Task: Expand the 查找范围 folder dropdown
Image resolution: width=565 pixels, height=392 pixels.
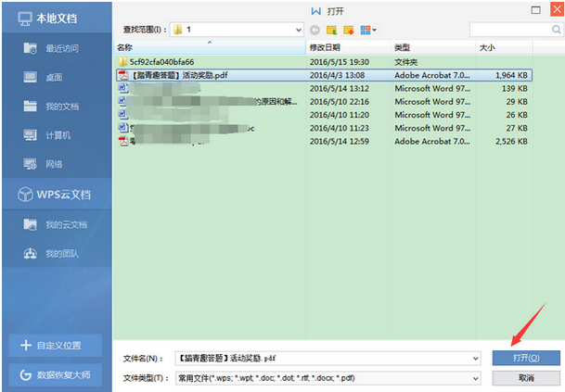Action: click(299, 30)
